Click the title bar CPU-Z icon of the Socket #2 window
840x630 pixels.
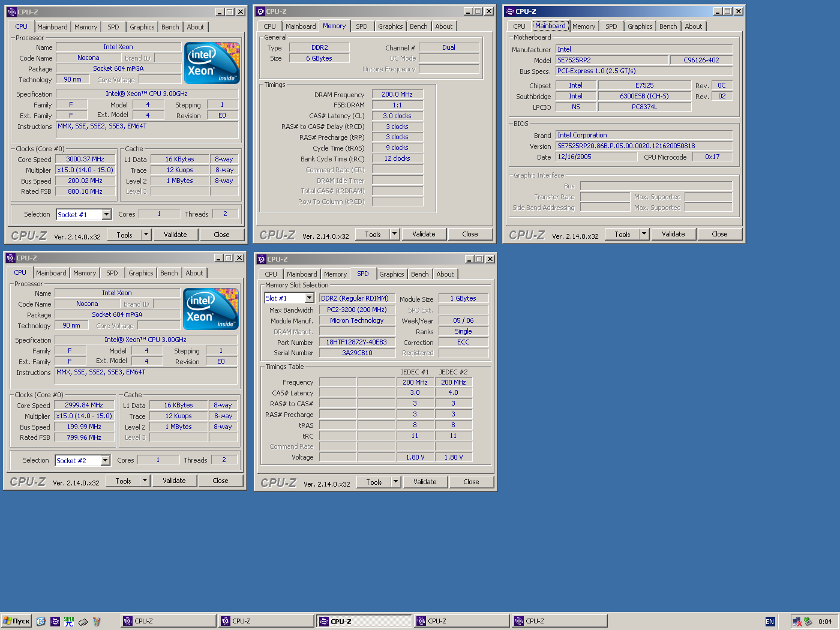click(x=10, y=257)
